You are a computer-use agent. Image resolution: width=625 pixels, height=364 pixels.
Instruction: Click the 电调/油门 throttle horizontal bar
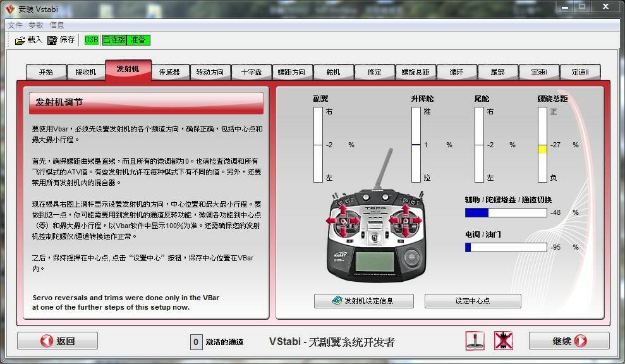pos(506,247)
